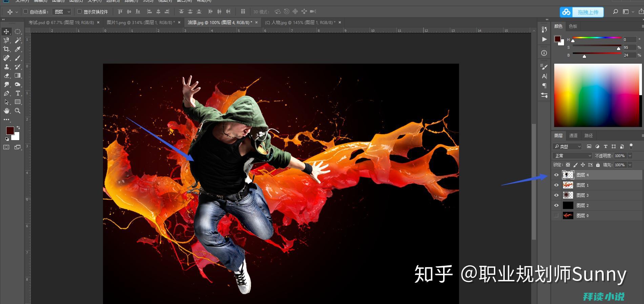Open the 正常 blend mode dropdown
Screen dimensions: 644x304
[572, 156]
